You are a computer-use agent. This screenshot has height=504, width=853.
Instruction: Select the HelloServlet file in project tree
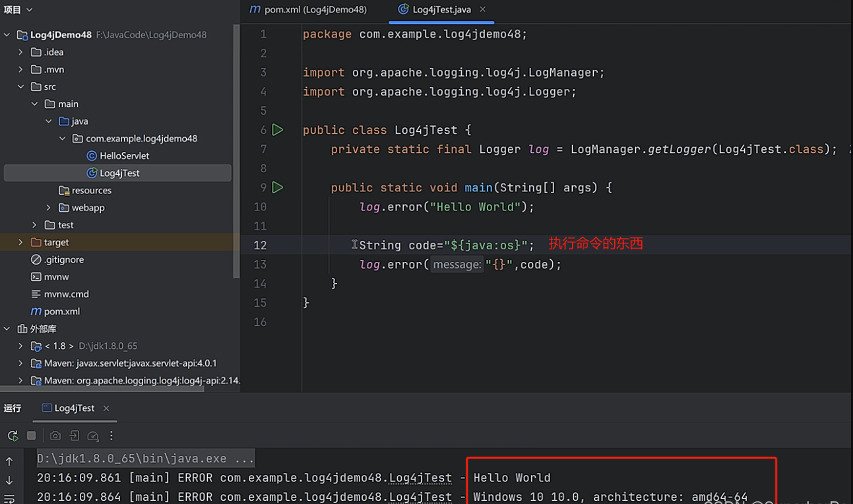(124, 156)
